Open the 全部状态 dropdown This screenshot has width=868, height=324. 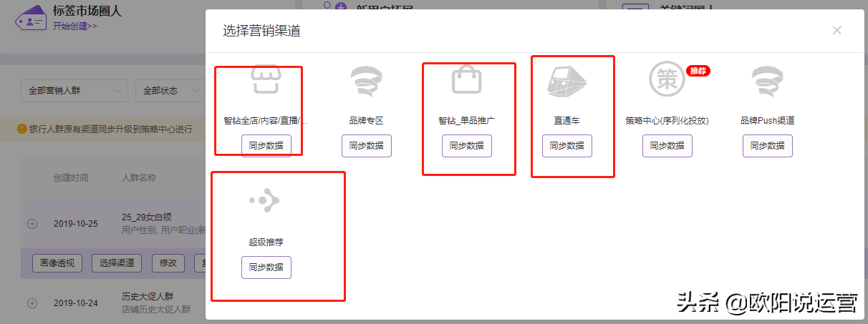[170, 91]
